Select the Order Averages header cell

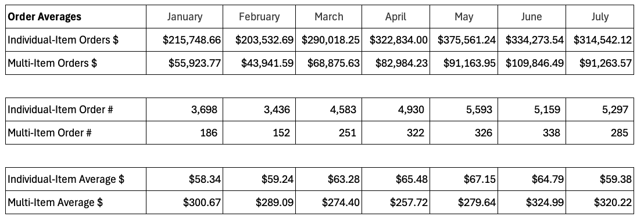coord(76,17)
